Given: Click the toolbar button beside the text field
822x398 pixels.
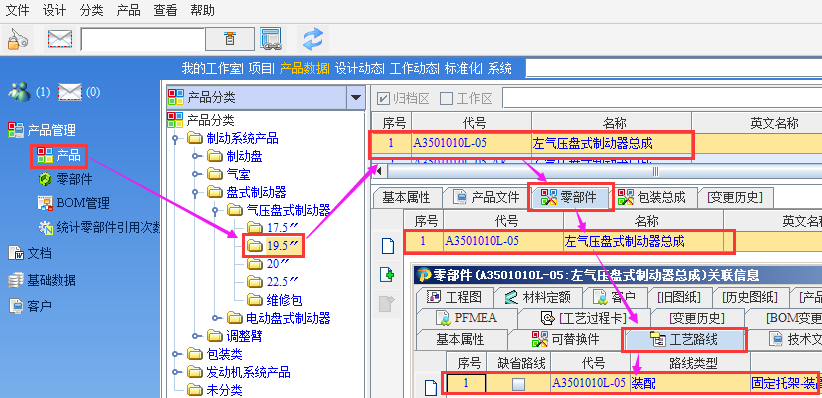Looking at the screenshot, I should 230,39.
